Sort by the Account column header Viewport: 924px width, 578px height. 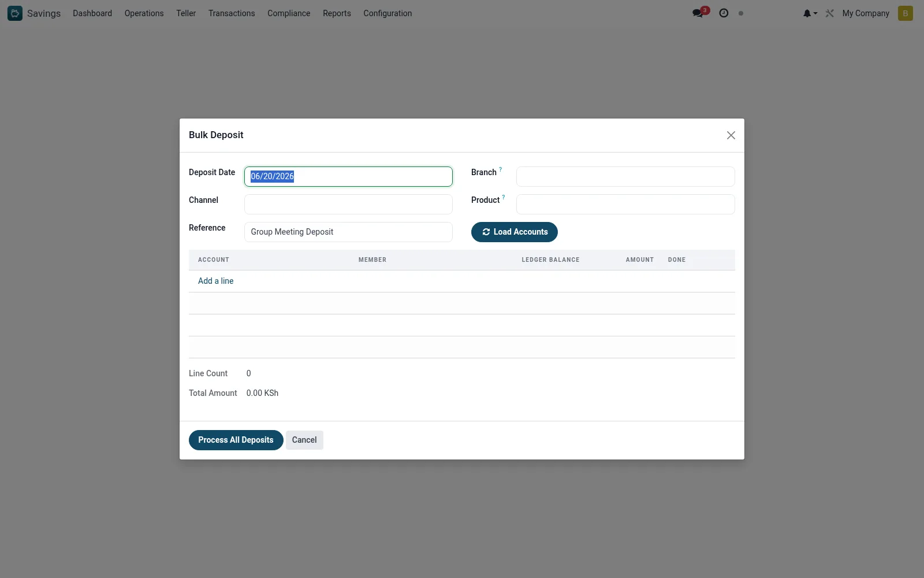tap(214, 260)
